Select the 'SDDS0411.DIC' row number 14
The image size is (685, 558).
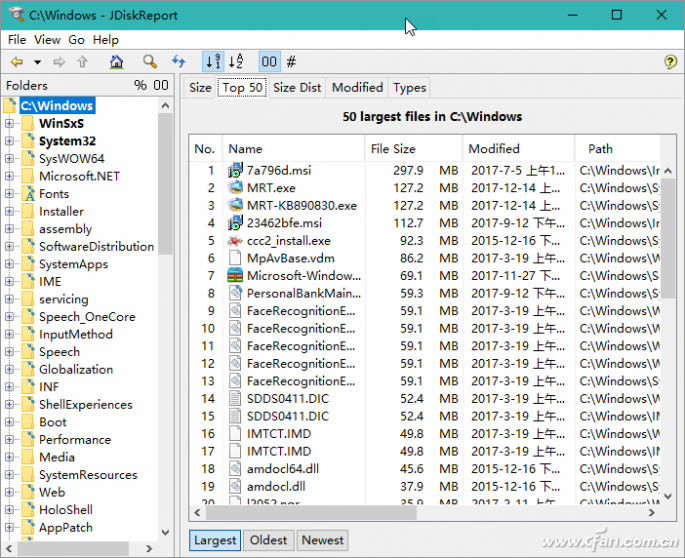425,399
